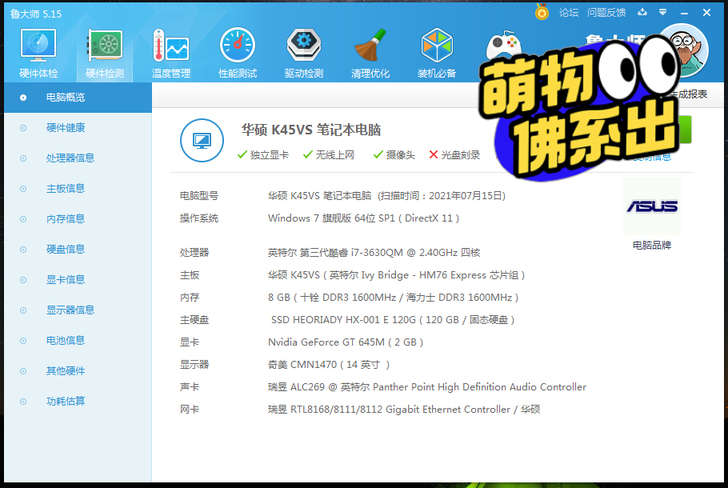
Task: Open the 论坛 forum link
Action: pyautogui.click(x=568, y=13)
